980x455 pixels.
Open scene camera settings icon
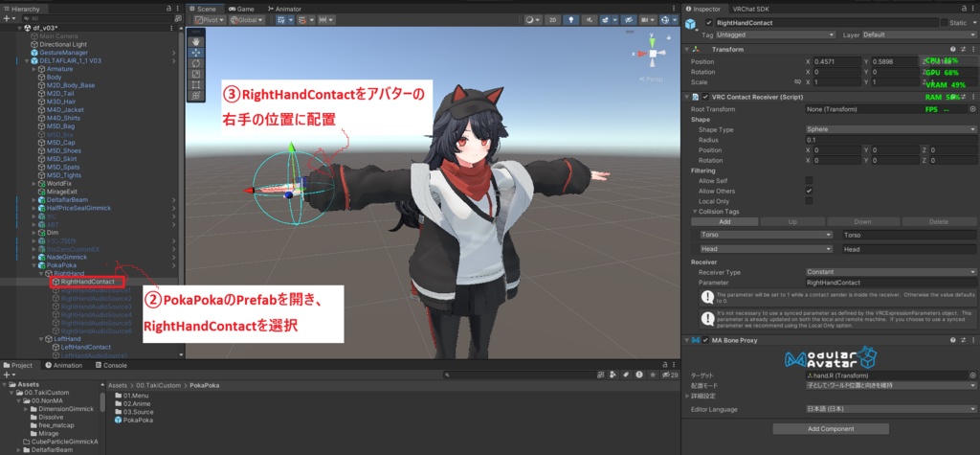point(646,20)
